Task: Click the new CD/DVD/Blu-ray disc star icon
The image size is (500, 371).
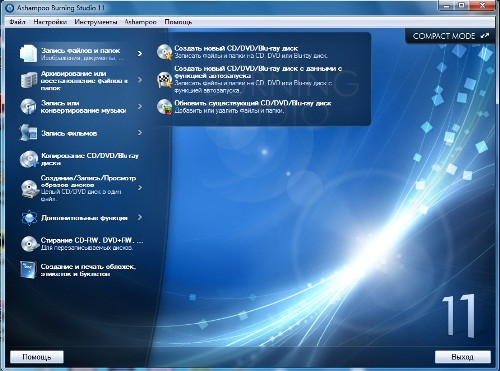Action: pyautogui.click(x=165, y=52)
